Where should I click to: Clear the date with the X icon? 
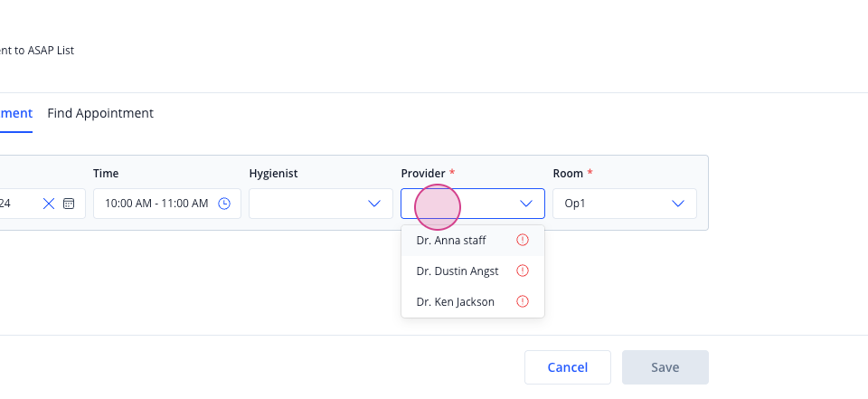tap(49, 204)
